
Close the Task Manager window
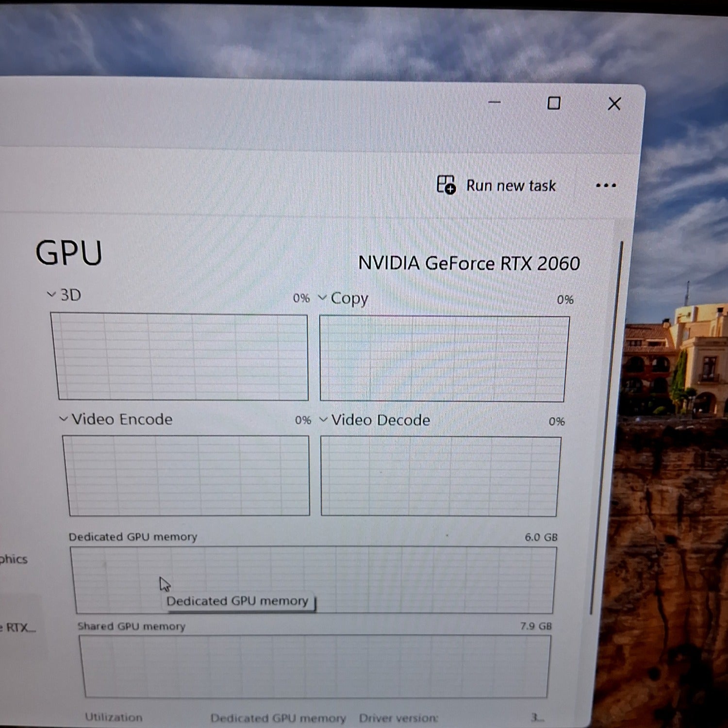614,104
